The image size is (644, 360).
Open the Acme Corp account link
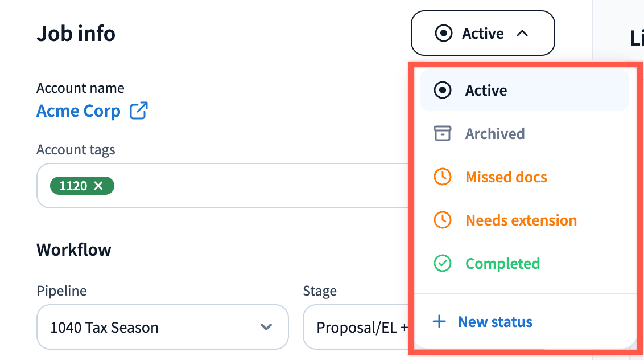pyautogui.click(x=79, y=111)
